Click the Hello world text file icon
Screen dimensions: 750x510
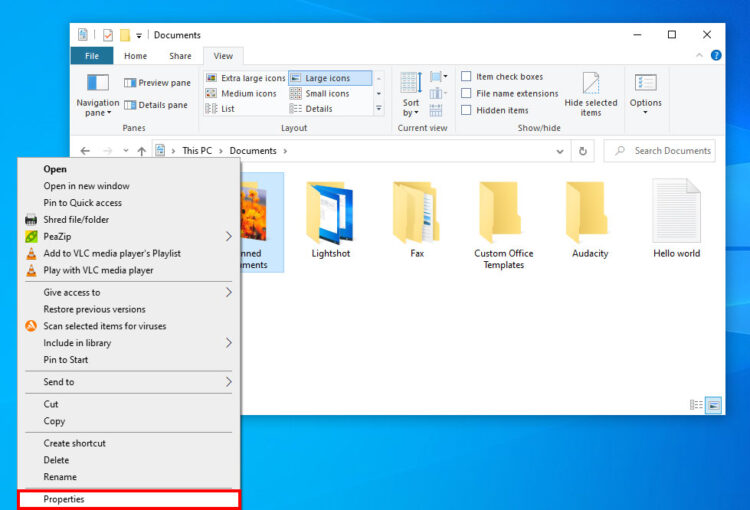coord(676,211)
